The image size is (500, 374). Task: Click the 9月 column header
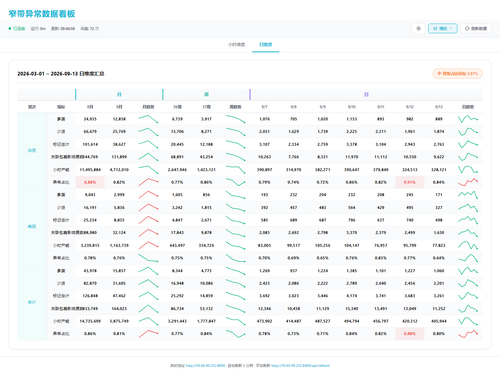tap(119, 107)
